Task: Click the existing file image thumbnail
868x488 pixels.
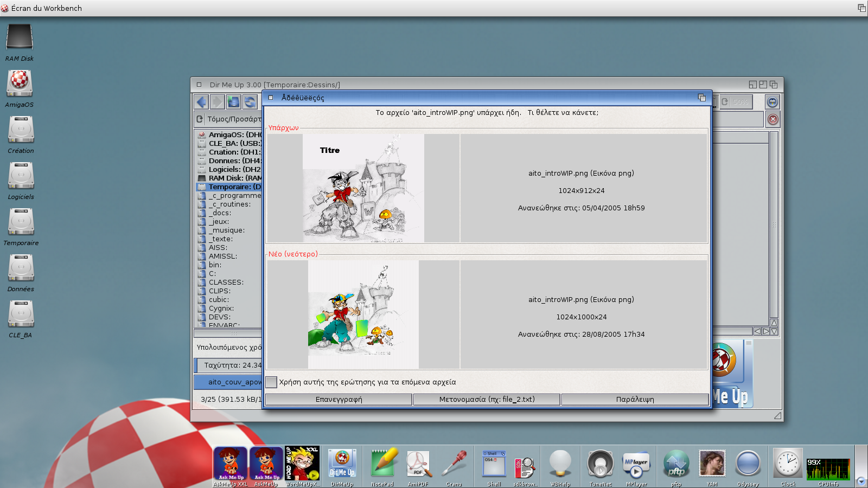Action: (363, 188)
